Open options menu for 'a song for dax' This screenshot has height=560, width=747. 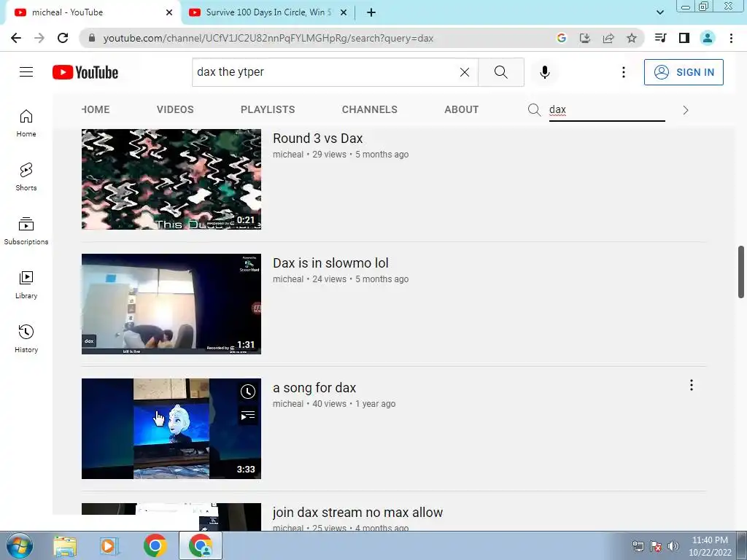pos(692,385)
